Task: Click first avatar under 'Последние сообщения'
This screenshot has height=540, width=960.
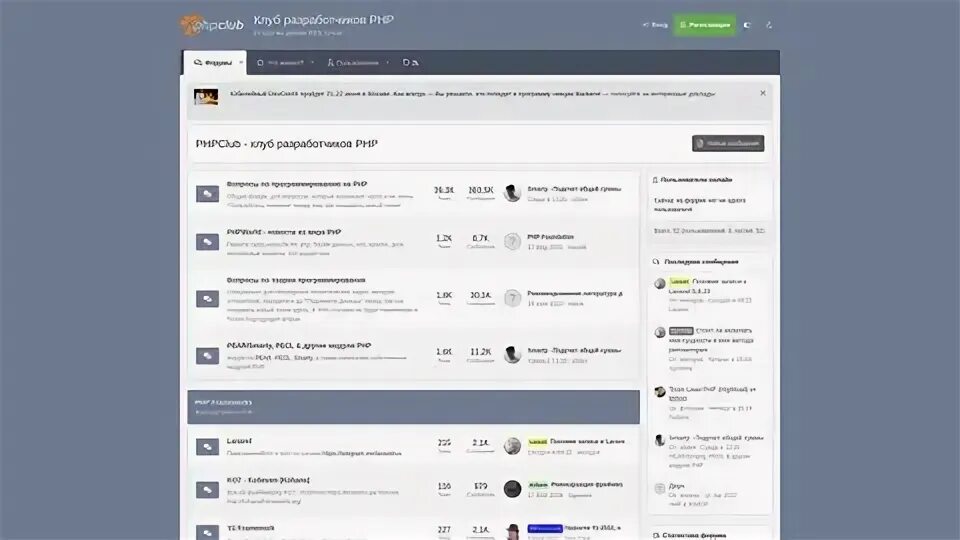Action: (659, 283)
